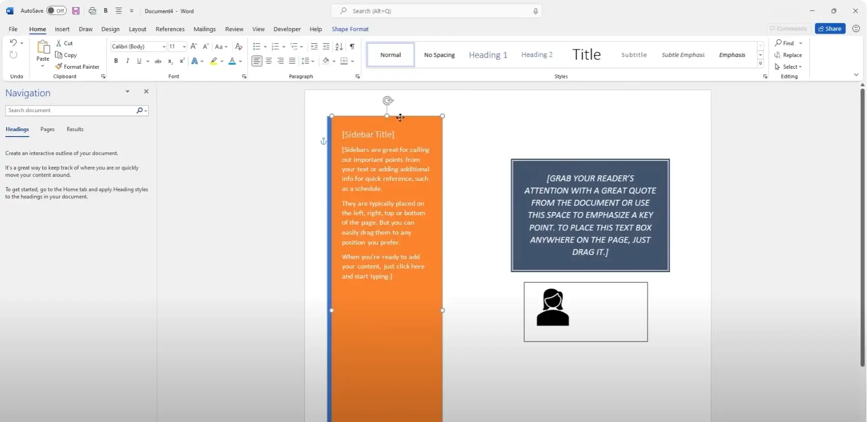Click the microphone icon in search box

[535, 11]
